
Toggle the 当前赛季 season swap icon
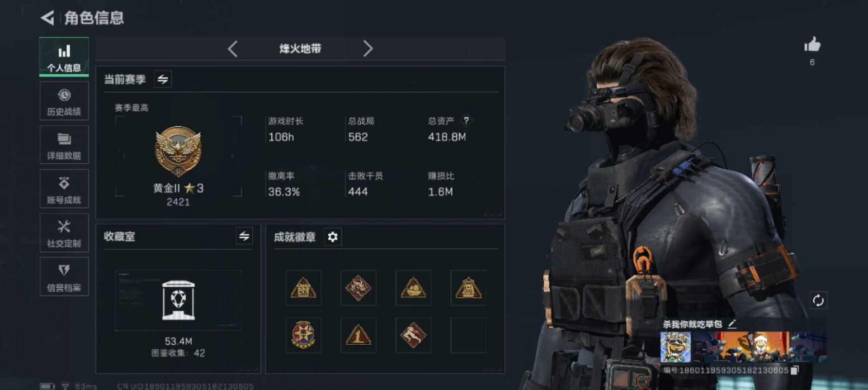coord(163,79)
